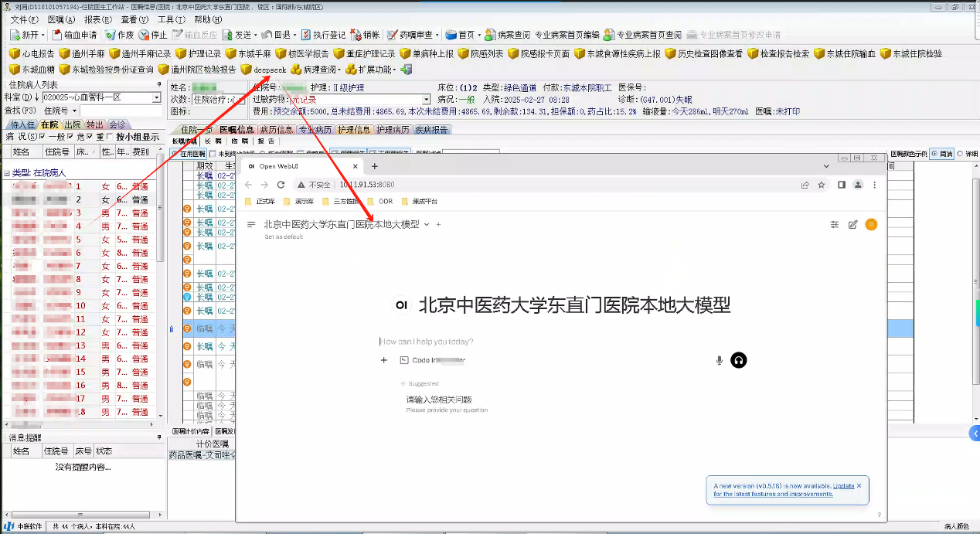Click the Update link in notification
Image resolution: width=980 pixels, height=534 pixels.
coord(843,485)
